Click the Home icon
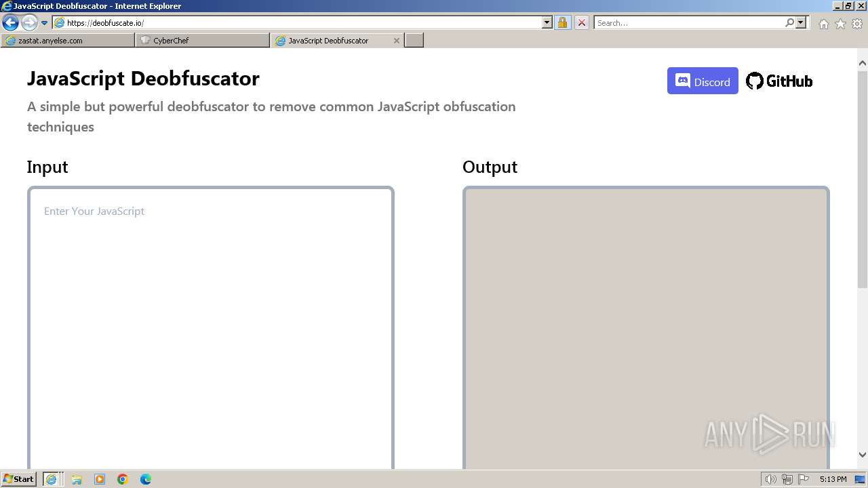 (x=823, y=24)
